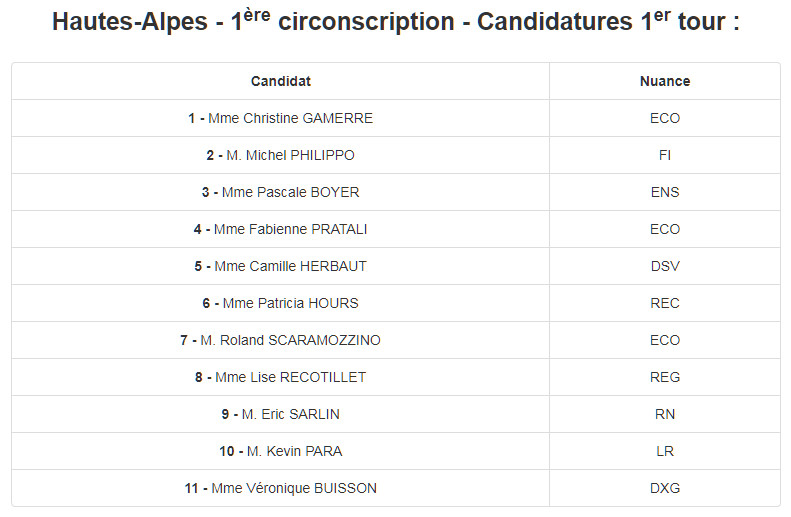Click the RN nuance cell
The image size is (791, 517).
(665, 414)
